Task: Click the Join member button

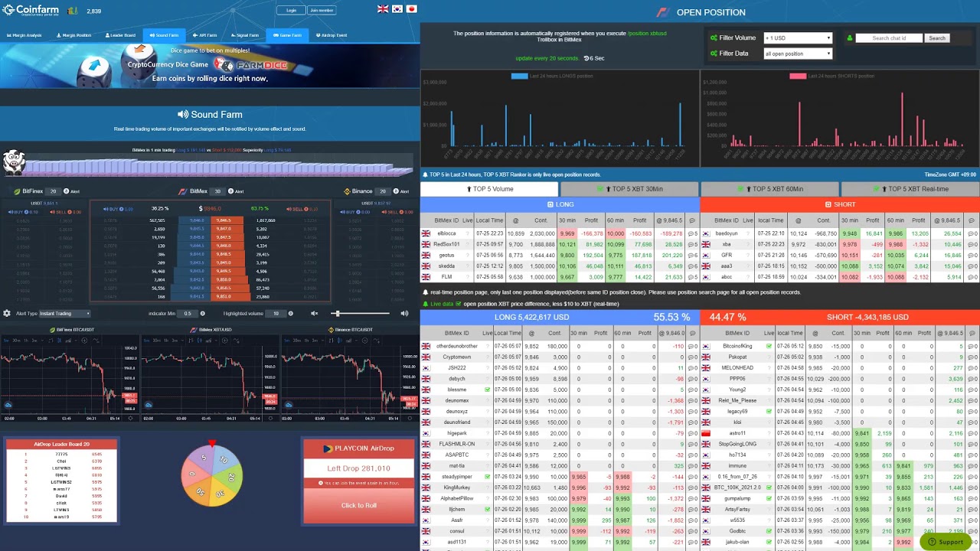Action: [322, 11]
